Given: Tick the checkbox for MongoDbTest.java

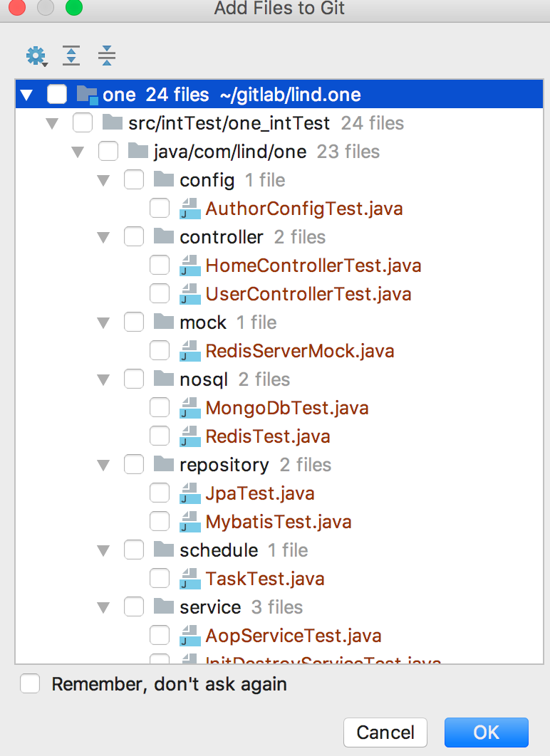Looking at the screenshot, I should [x=160, y=408].
